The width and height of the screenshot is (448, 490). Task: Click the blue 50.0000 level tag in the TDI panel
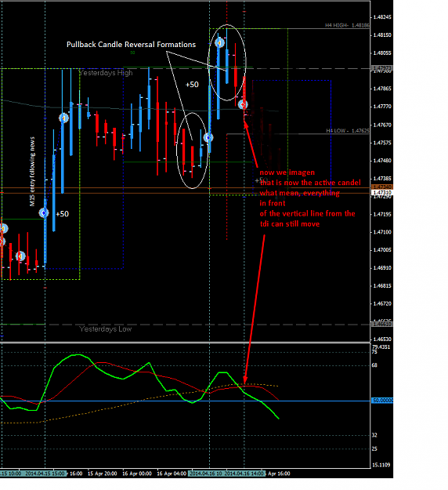[x=382, y=401]
